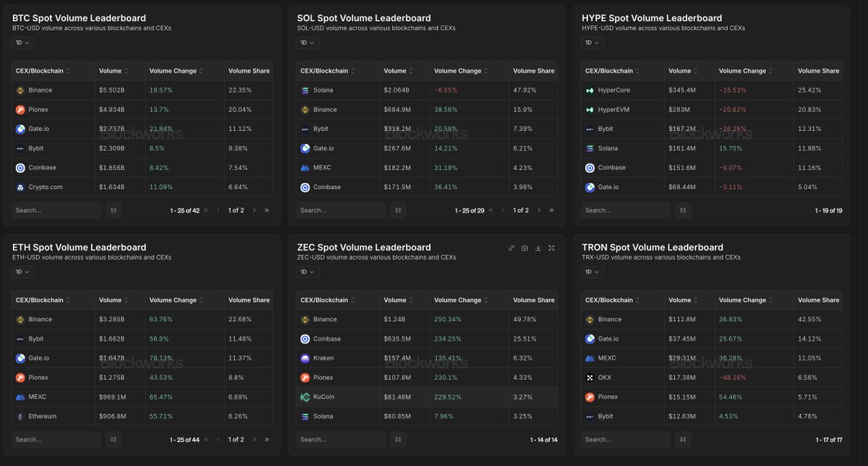
Task: Sort HYPE table by Volume column
Action: pos(684,71)
